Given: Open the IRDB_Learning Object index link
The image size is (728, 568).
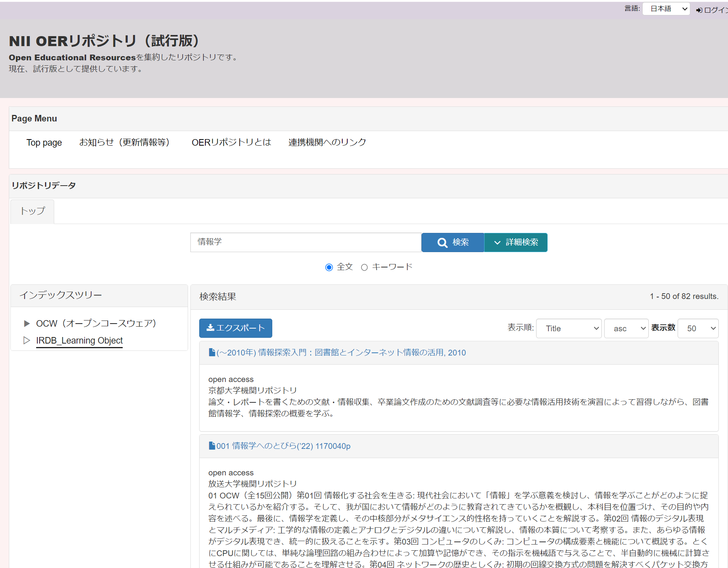Looking at the screenshot, I should [79, 340].
